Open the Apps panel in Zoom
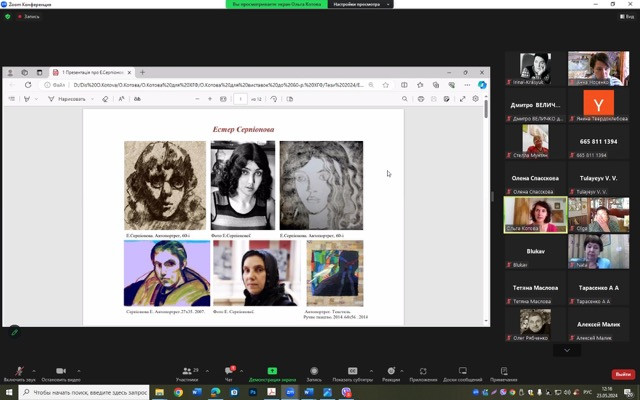The image size is (640, 400). click(423, 372)
